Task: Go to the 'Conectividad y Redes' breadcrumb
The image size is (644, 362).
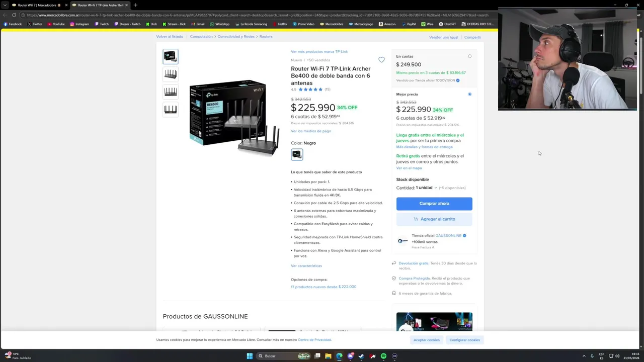Action: tap(236, 37)
